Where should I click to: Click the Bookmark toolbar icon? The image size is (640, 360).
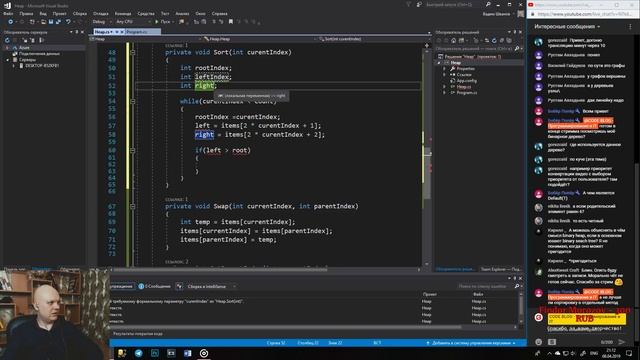(x=231, y=22)
